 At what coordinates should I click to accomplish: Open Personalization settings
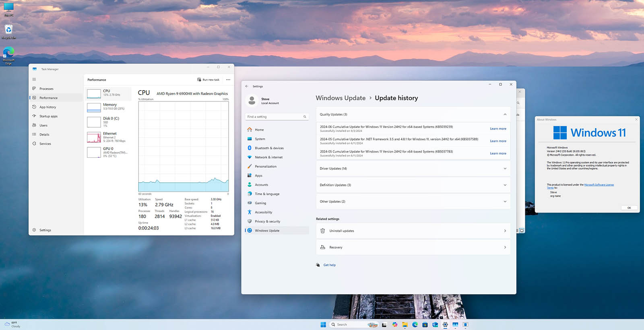277,166
